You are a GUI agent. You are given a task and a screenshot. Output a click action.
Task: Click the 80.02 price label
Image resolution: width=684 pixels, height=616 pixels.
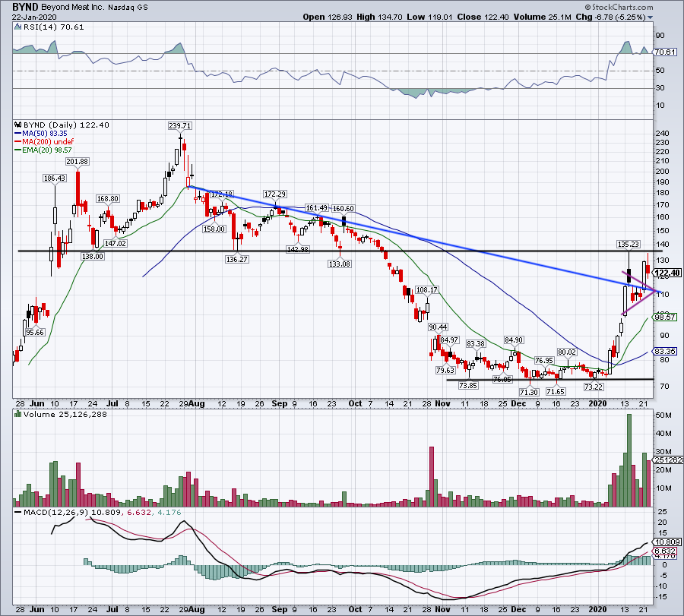[x=567, y=352]
